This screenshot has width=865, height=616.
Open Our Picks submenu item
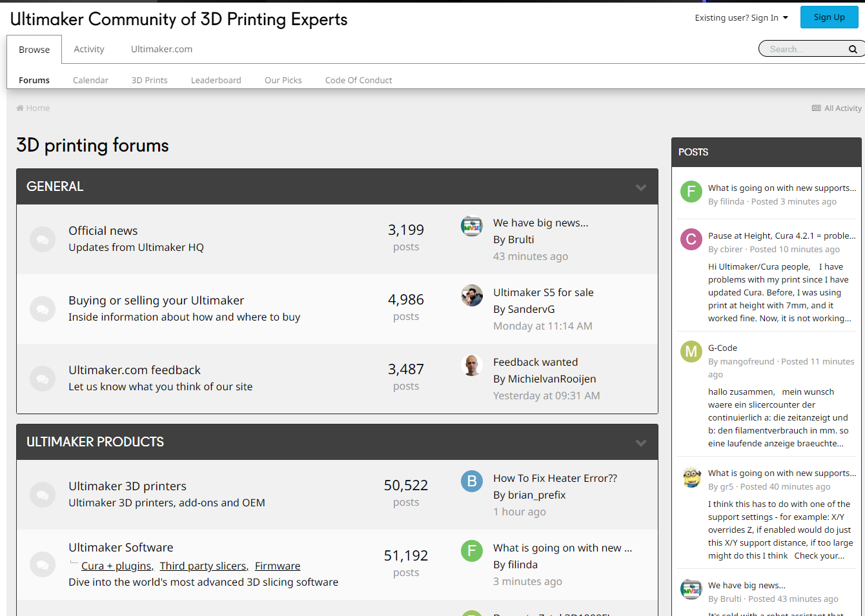click(283, 80)
